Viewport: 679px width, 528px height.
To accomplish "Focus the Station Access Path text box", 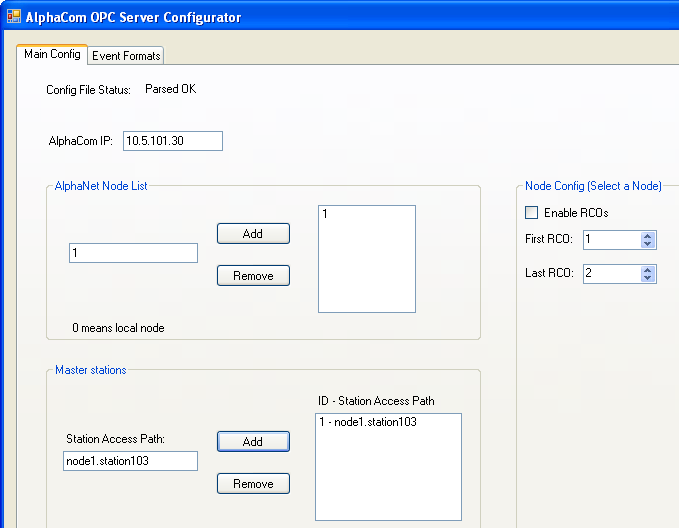I will pyautogui.click(x=130, y=461).
